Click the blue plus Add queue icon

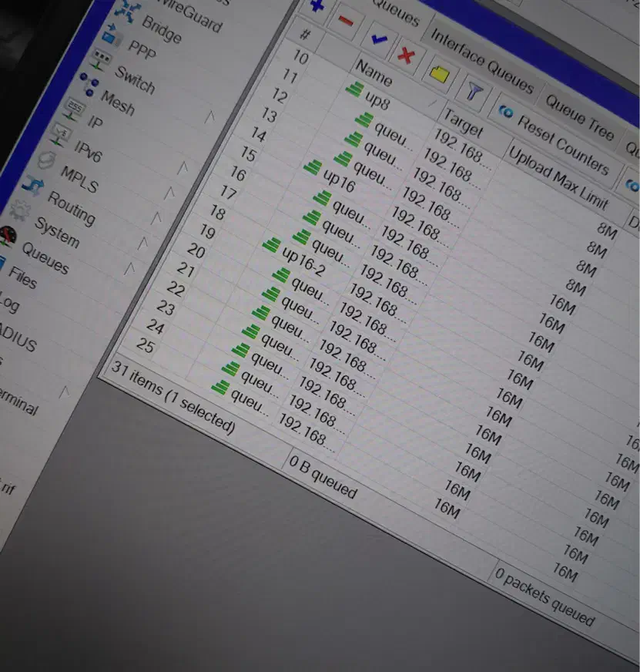(317, 5)
